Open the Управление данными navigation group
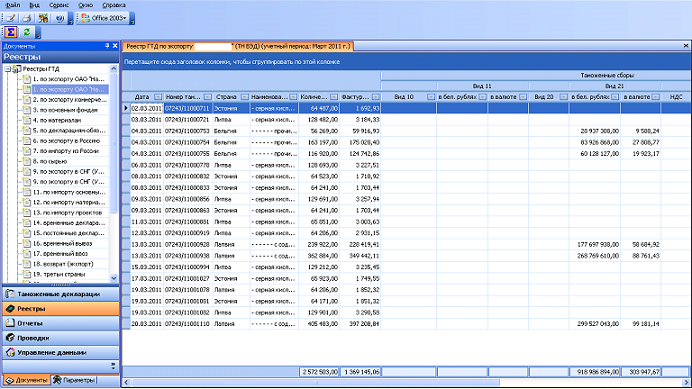This screenshot has height=389, width=692. 61,352
